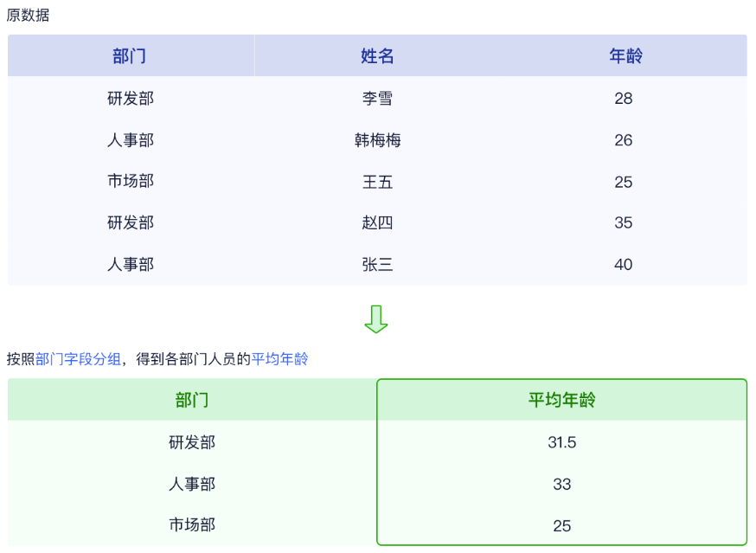Click 人事部 in the result table
756x553 pixels.
click(192, 484)
